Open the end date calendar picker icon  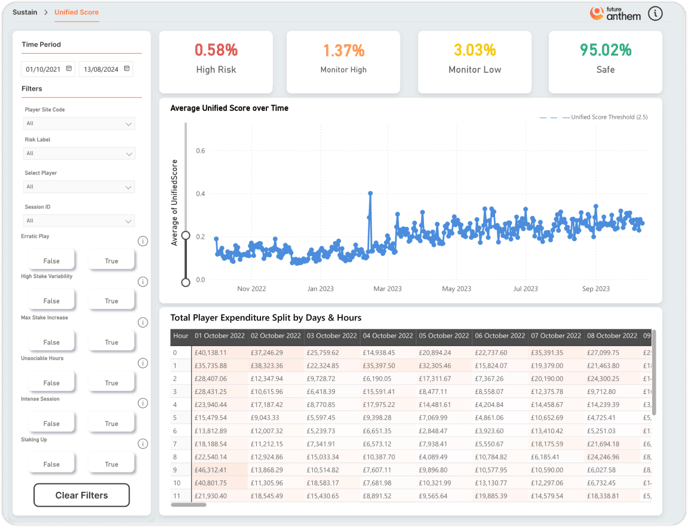127,69
